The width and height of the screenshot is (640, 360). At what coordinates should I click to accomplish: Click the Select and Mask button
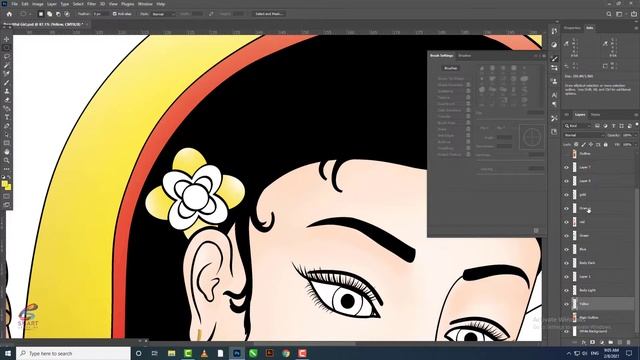[269, 14]
